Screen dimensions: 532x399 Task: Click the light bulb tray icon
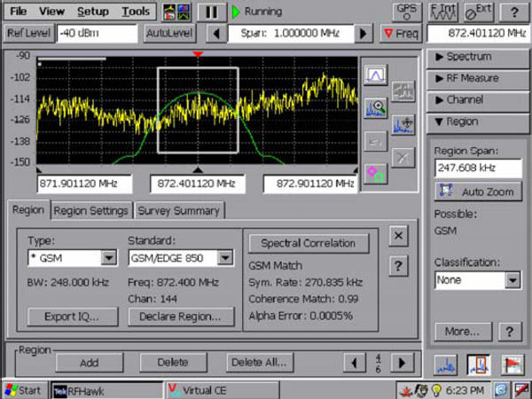click(435, 390)
